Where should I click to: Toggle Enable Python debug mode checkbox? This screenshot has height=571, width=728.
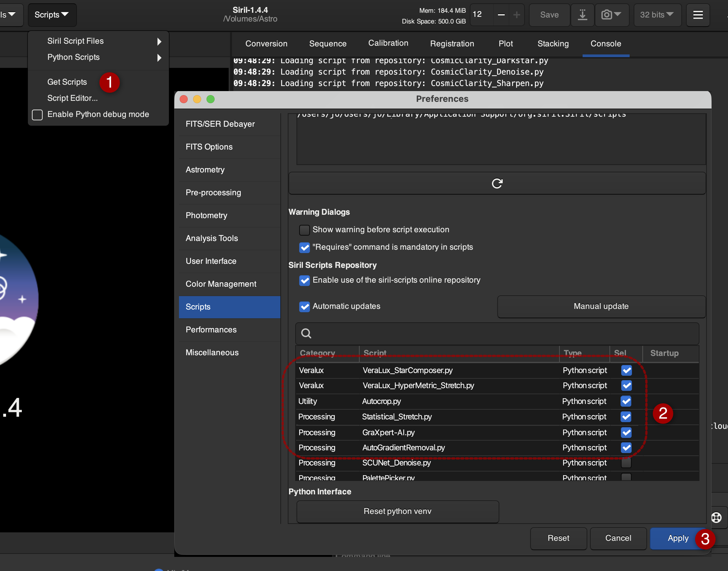coord(37,115)
